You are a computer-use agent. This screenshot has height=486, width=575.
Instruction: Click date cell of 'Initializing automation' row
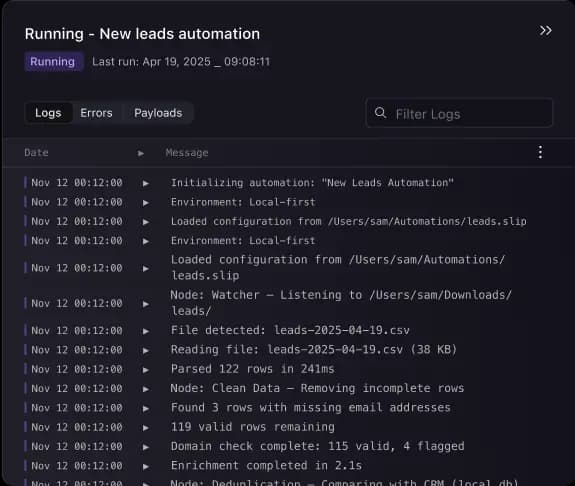(77, 183)
